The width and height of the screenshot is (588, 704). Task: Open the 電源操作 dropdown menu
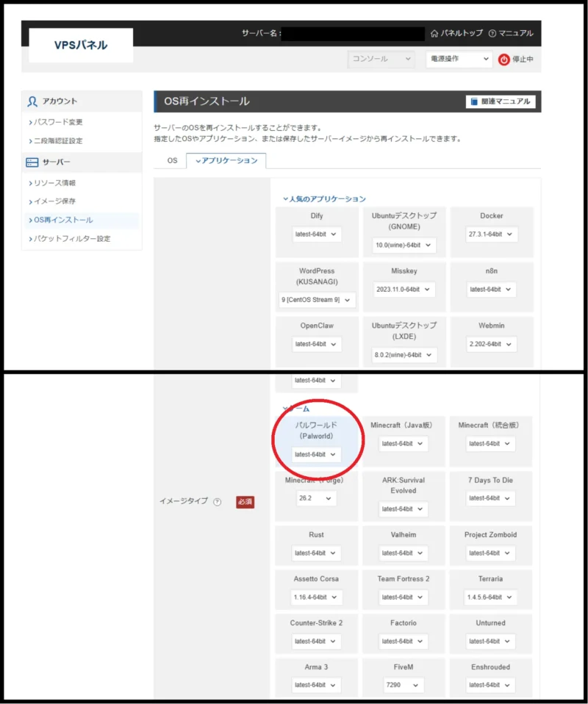click(459, 59)
